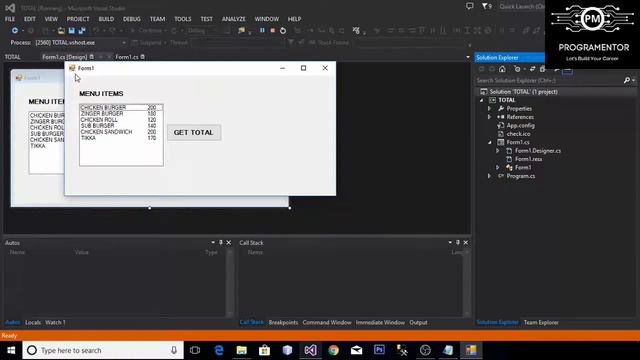Open the DEBUG menu
The image size is (640, 360).
pos(131,19)
